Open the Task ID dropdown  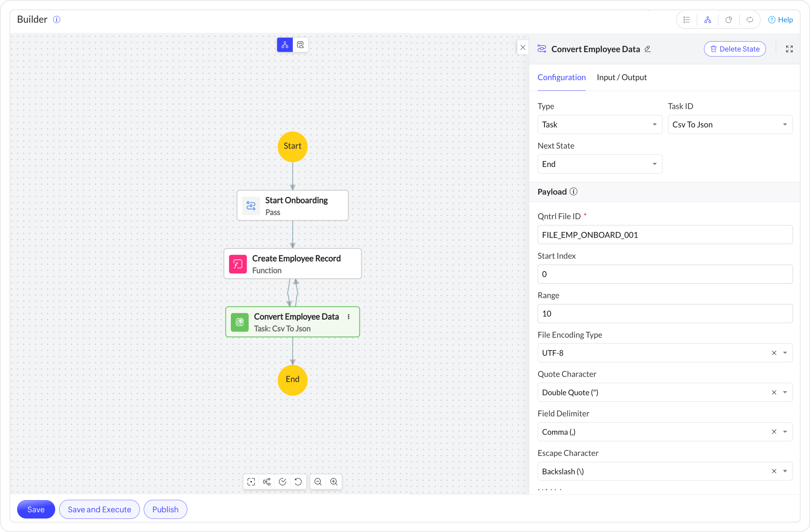(x=730, y=125)
